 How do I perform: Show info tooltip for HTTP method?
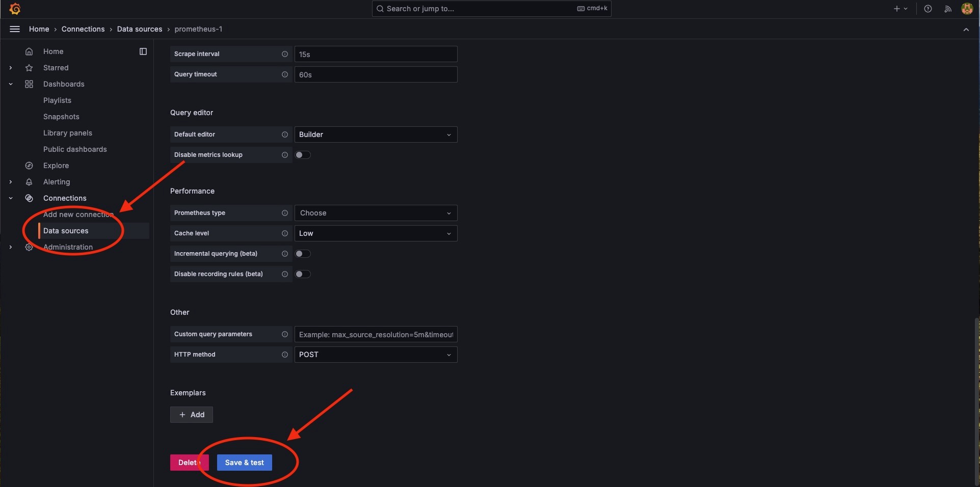click(285, 355)
